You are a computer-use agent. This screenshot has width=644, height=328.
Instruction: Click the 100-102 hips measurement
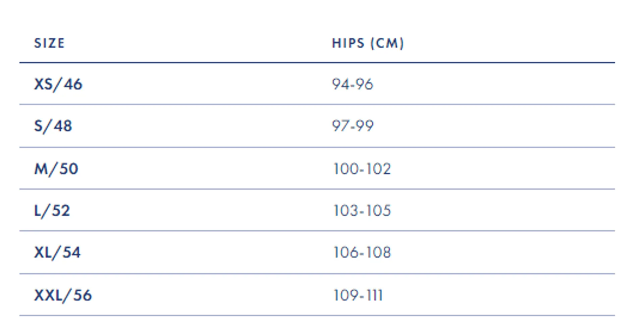[x=362, y=169]
